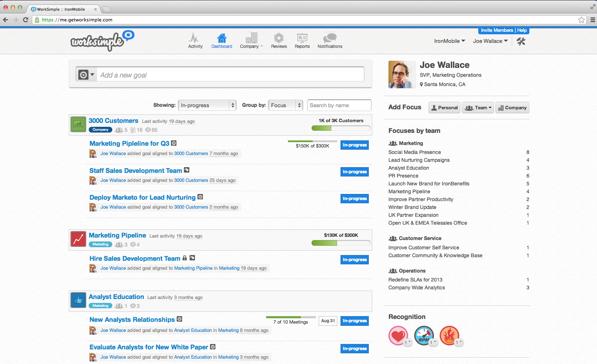Expand the IronMobile account dropdown

point(450,41)
